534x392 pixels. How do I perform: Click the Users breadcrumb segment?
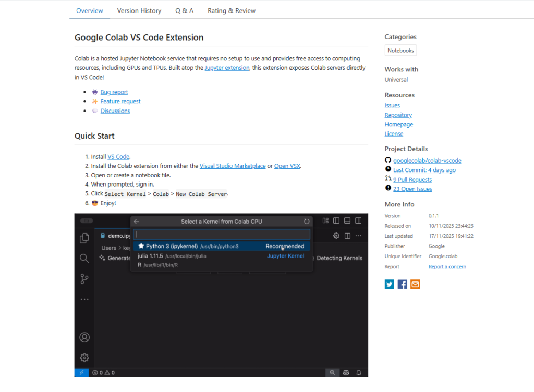pos(108,248)
